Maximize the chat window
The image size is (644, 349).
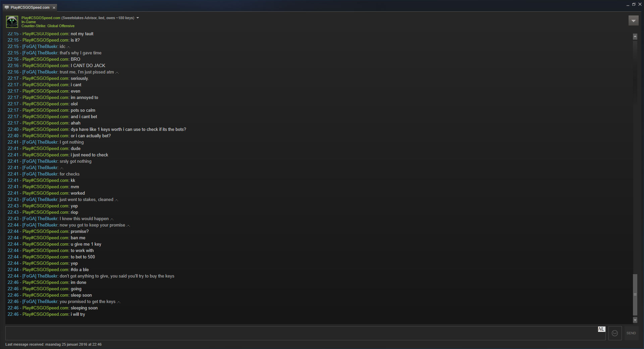point(634,4)
